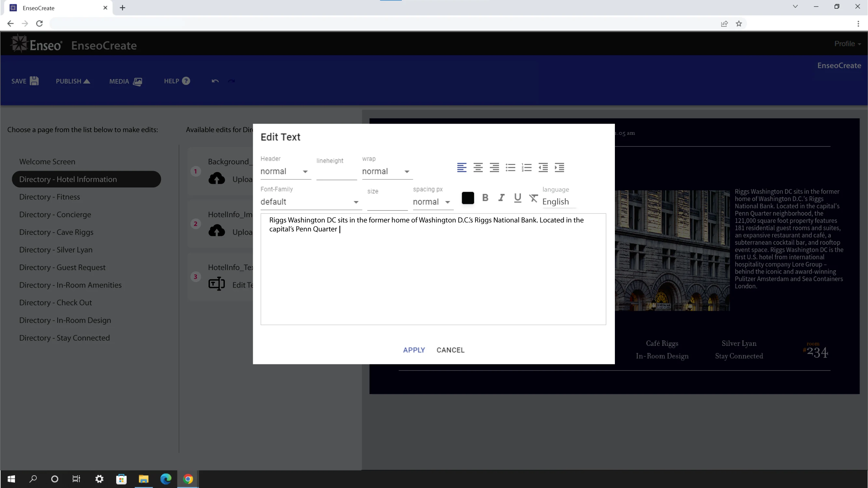Clear text formatting with strikethrough-T icon
868x488 pixels.
coord(534,198)
